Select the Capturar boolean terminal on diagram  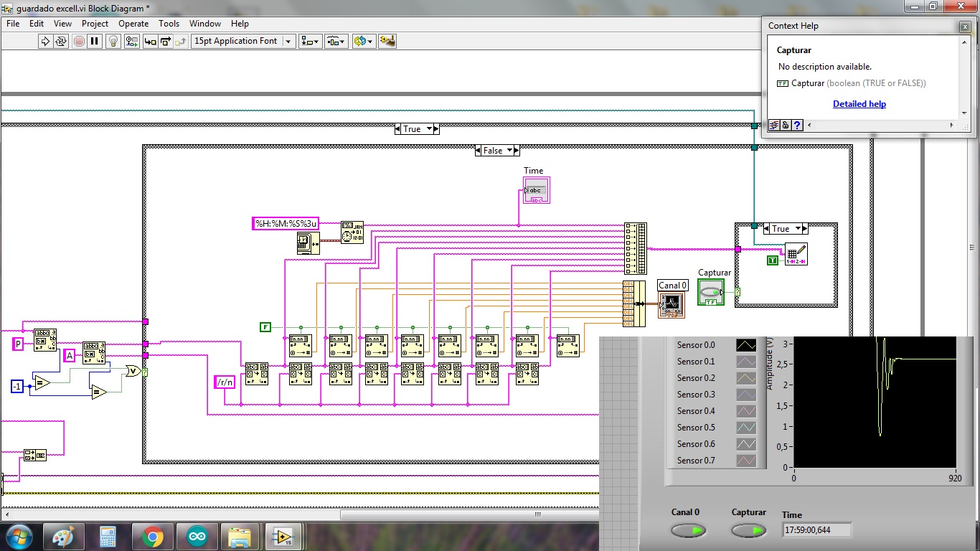712,292
